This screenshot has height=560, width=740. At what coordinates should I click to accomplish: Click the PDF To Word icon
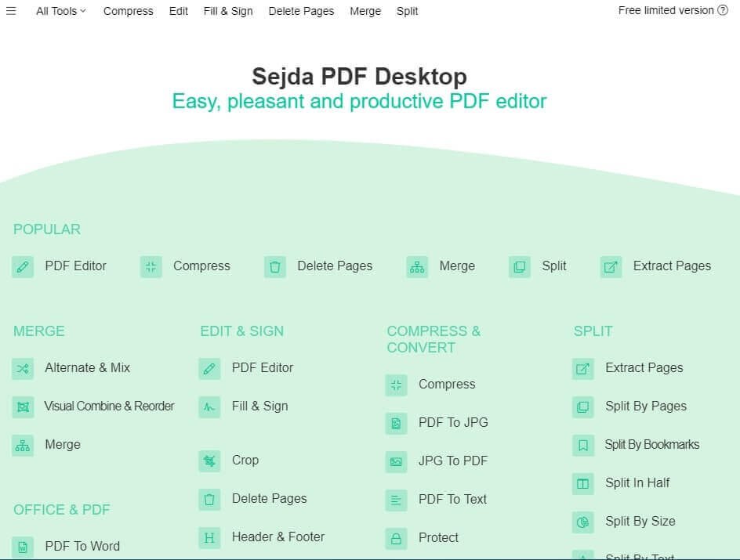tap(23, 547)
